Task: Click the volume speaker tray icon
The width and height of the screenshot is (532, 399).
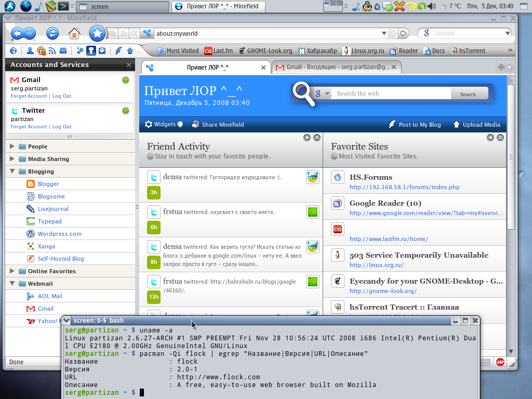Action: [432, 6]
